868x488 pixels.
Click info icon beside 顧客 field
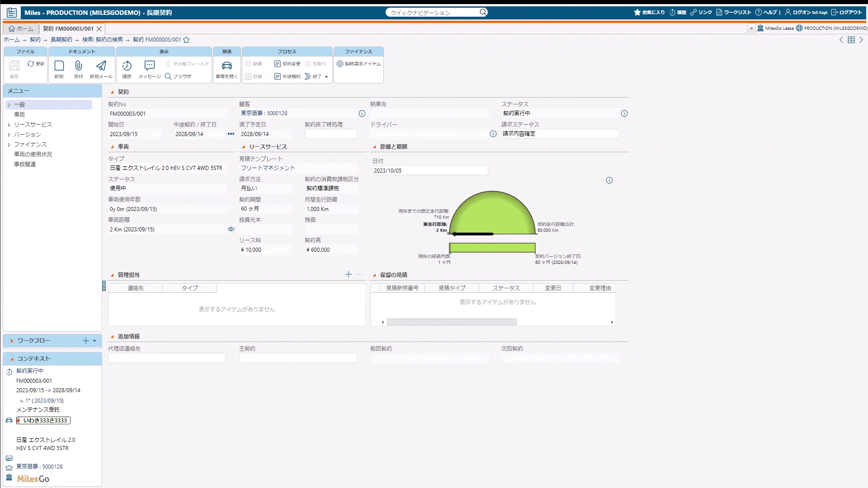click(362, 113)
